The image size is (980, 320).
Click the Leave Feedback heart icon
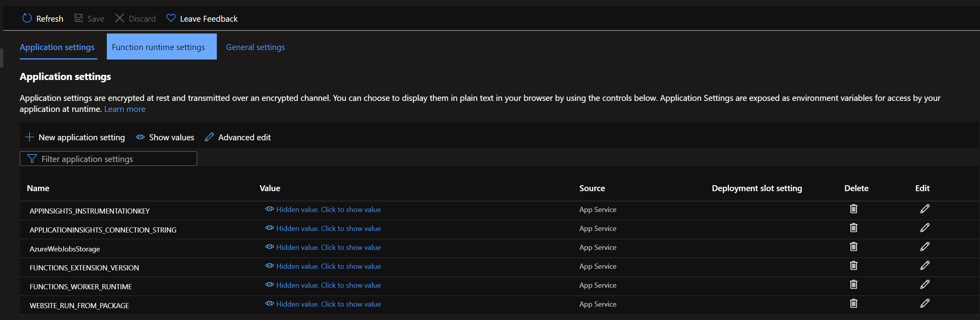(171, 18)
